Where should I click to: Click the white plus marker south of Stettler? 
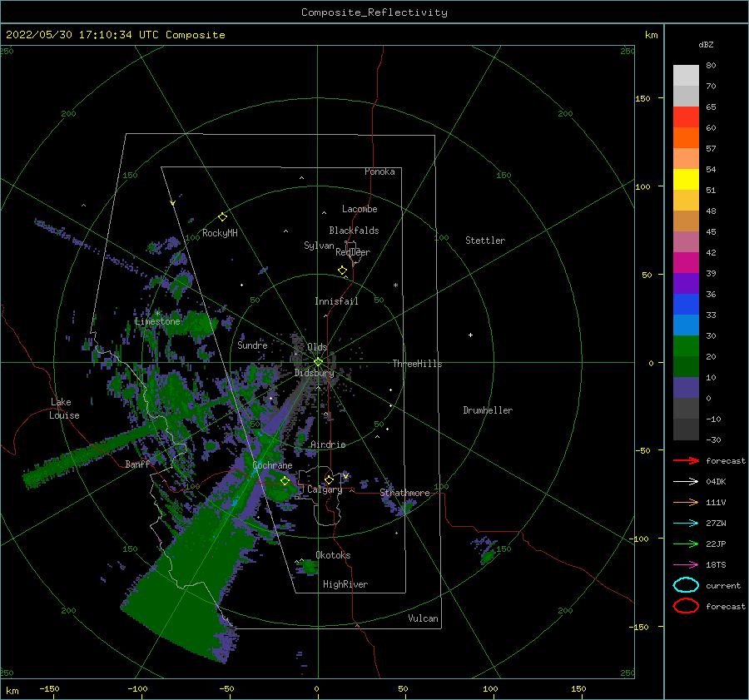470,335
